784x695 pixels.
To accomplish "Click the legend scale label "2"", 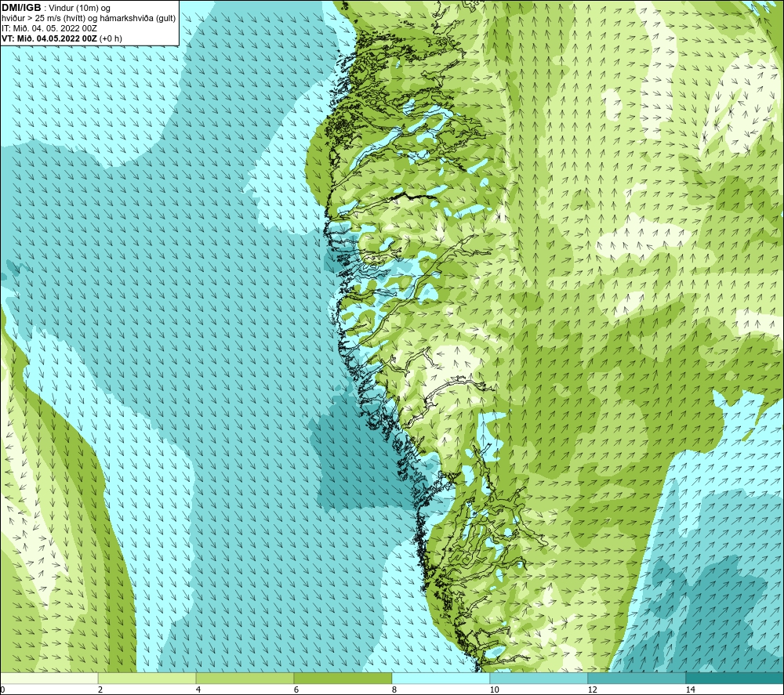I will coord(100,690).
